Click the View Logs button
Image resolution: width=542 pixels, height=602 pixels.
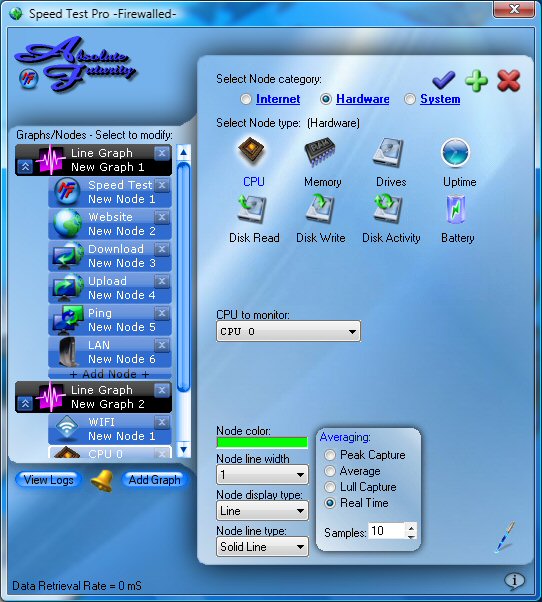pyautogui.click(x=48, y=480)
